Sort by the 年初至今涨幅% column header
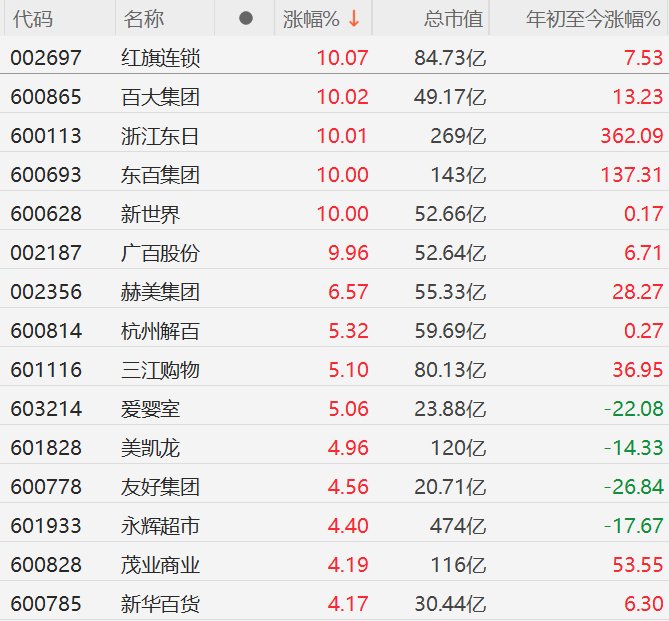 pyautogui.click(x=593, y=19)
